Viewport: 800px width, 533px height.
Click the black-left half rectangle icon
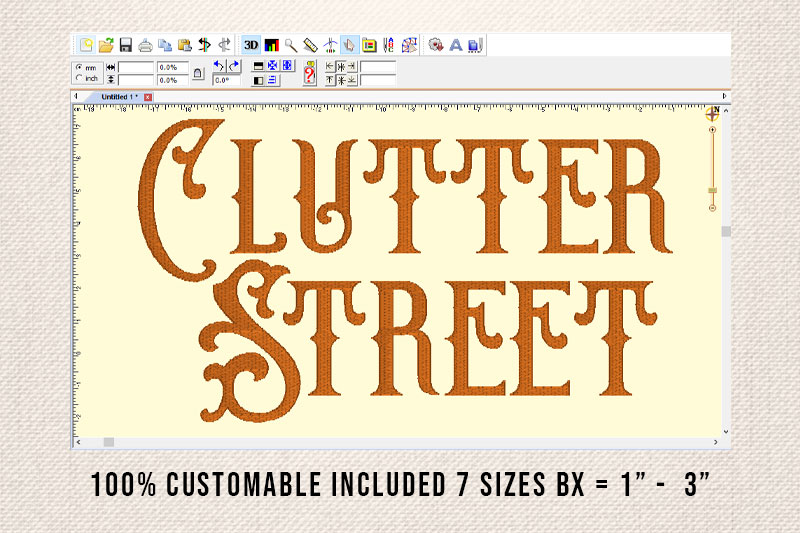click(258, 81)
